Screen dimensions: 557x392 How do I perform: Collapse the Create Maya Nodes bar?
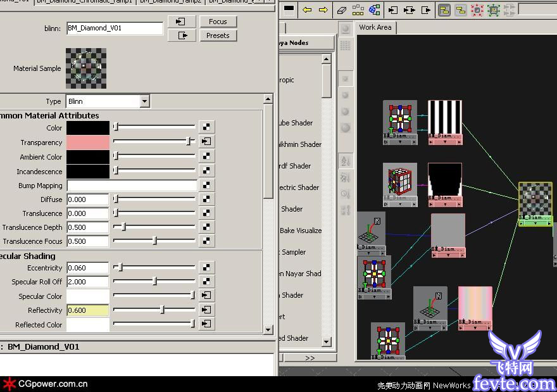[306, 42]
